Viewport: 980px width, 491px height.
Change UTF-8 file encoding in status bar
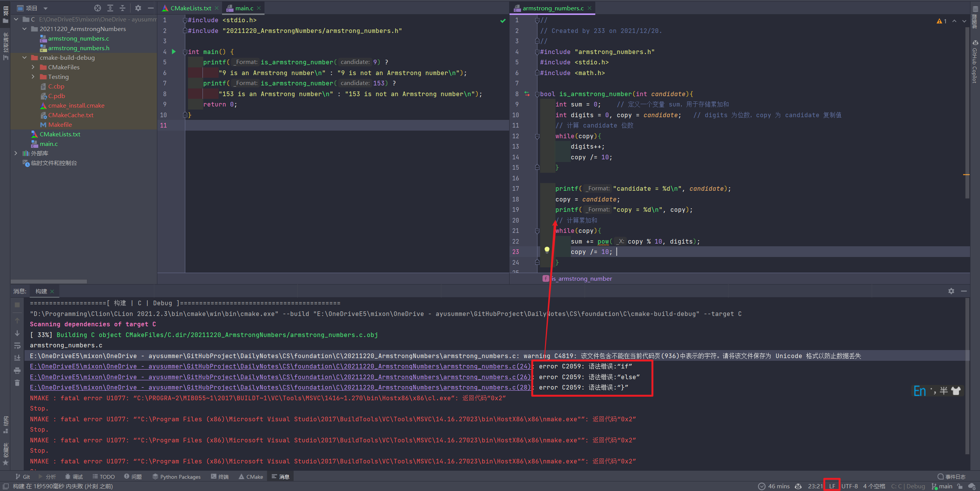tap(849, 486)
